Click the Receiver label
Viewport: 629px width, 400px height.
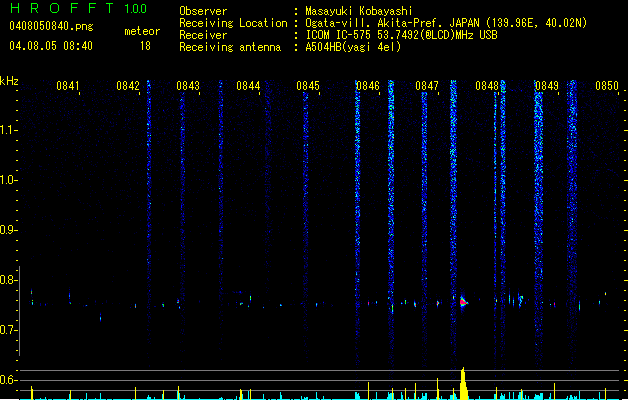point(203,35)
